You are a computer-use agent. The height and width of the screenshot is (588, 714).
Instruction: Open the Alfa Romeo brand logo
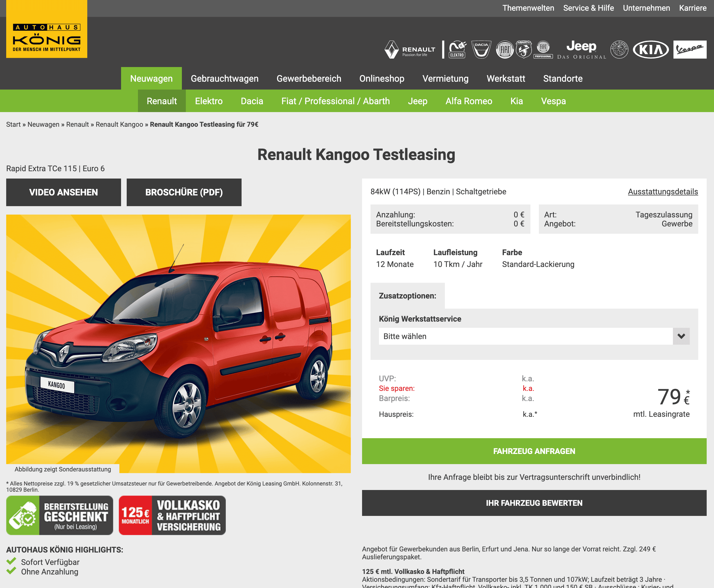pos(619,50)
